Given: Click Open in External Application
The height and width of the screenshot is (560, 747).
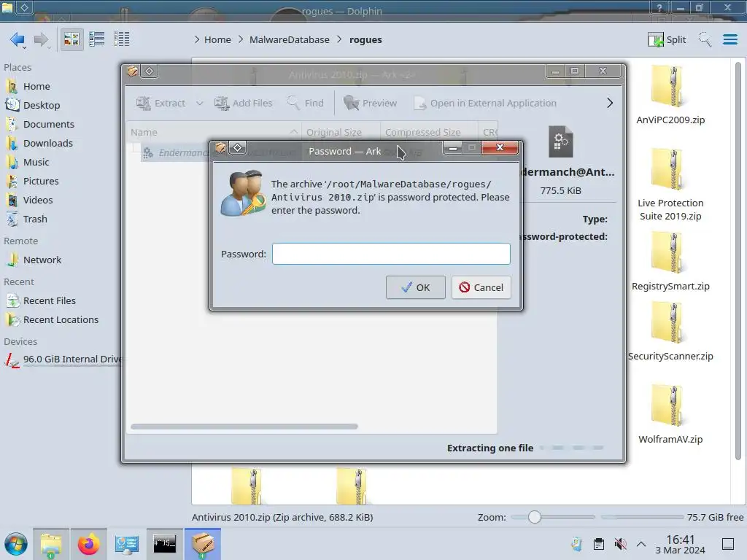Looking at the screenshot, I should pyautogui.click(x=485, y=103).
